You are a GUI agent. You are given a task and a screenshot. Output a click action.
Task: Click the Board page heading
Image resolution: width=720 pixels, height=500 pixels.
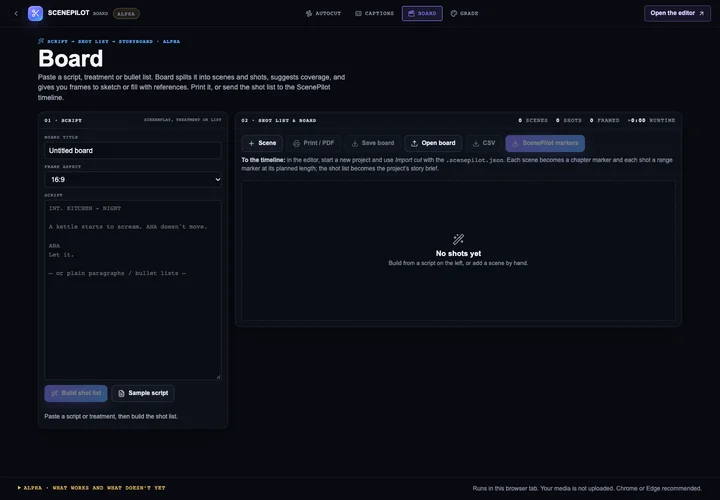point(71,59)
